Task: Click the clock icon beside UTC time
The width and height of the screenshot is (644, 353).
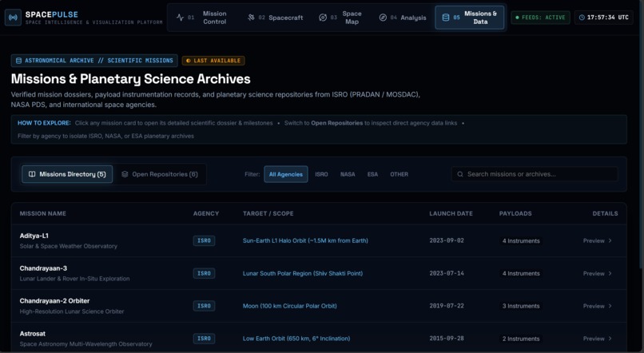Action: pyautogui.click(x=582, y=18)
